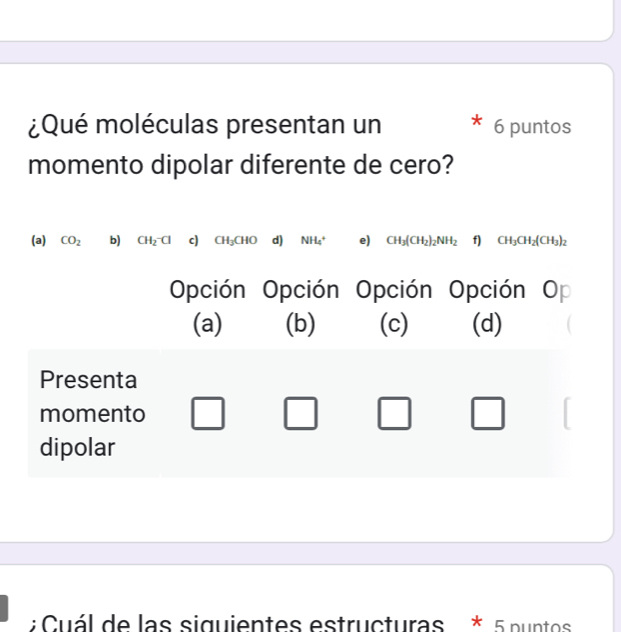This screenshot has height=632, width=621.
Task: Mark the checkbox for Opción (d)
Action: (486, 413)
